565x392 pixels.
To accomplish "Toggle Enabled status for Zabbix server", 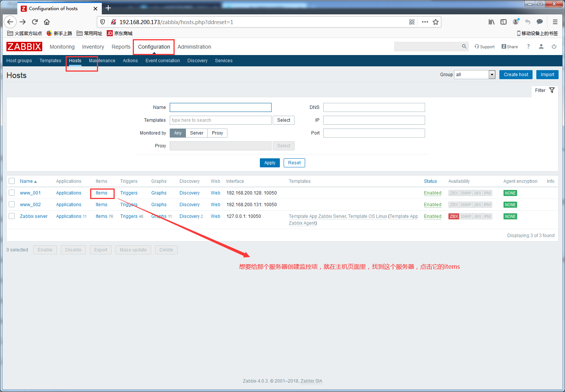I will (433, 216).
